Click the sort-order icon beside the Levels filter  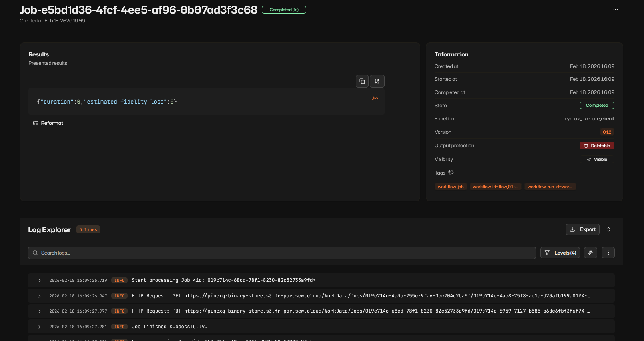[590, 253]
